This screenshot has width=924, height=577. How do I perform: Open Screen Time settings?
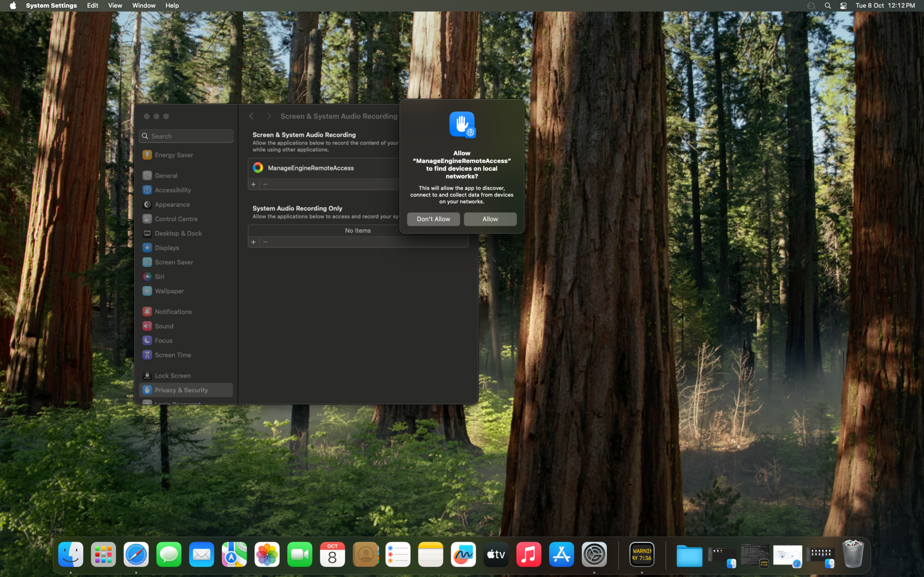click(173, 355)
